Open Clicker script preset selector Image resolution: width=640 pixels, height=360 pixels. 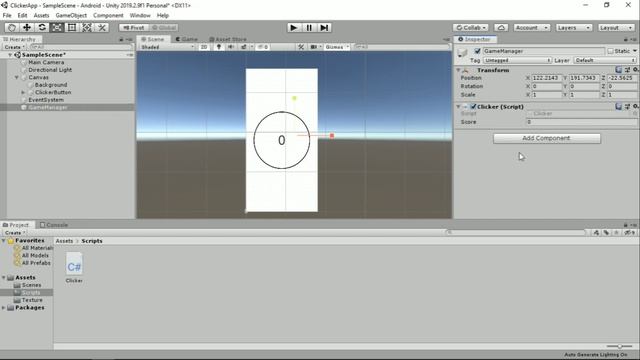pos(627,107)
